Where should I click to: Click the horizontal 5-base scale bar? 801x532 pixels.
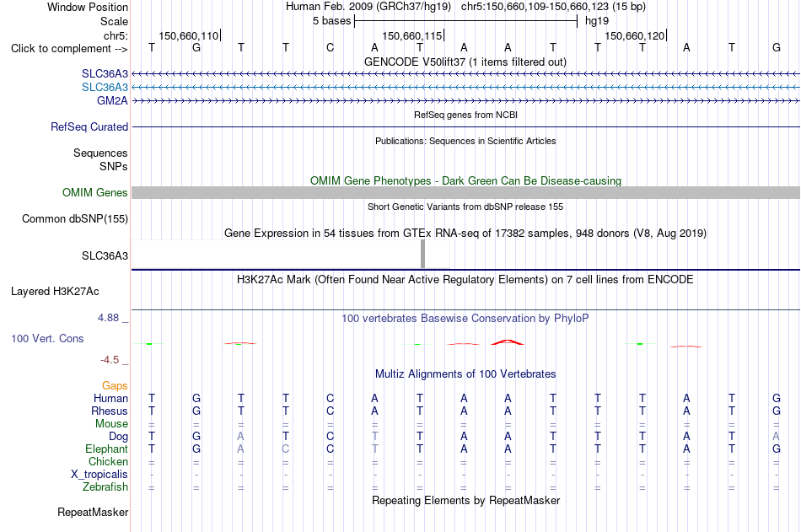pyautogui.click(x=466, y=21)
